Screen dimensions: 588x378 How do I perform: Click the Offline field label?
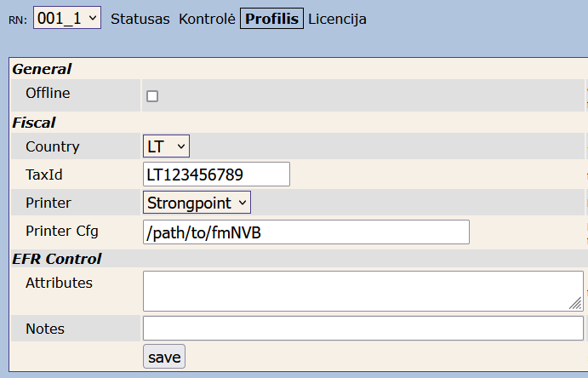pos(48,93)
